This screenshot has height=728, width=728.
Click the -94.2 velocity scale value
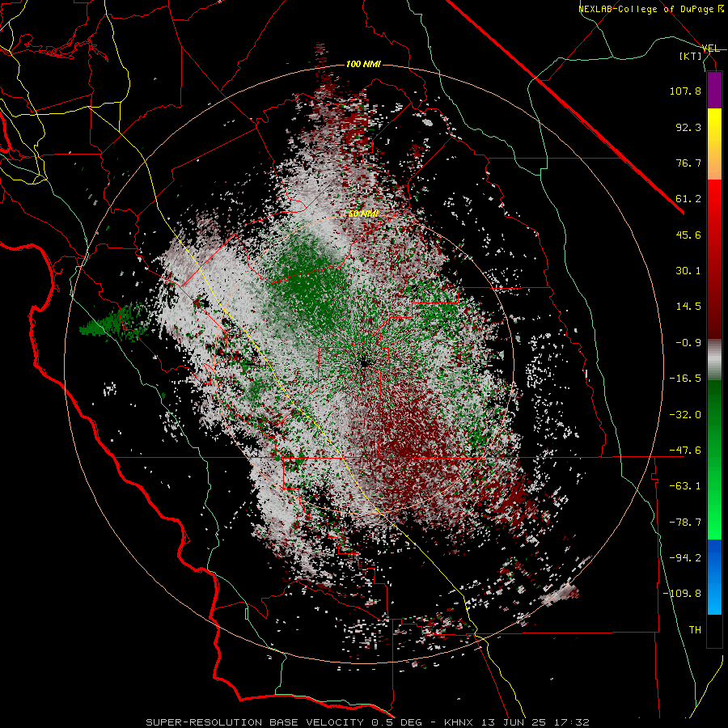(685, 558)
